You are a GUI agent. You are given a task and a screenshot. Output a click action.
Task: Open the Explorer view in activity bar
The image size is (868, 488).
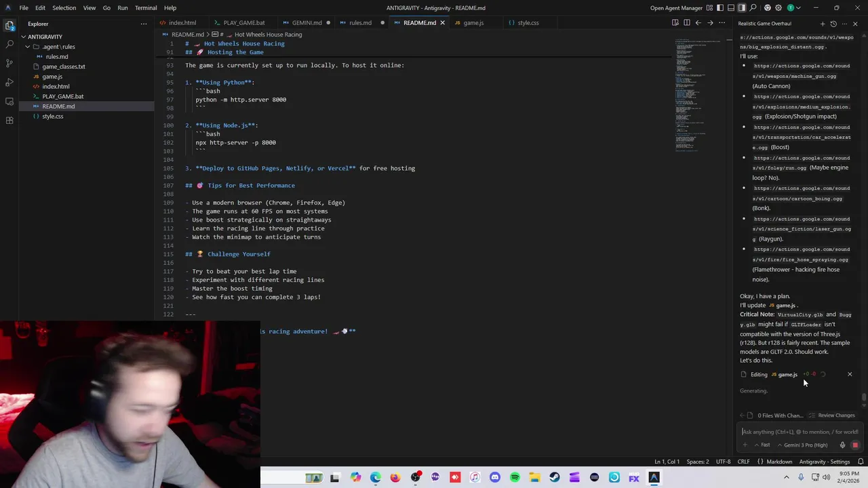point(9,25)
